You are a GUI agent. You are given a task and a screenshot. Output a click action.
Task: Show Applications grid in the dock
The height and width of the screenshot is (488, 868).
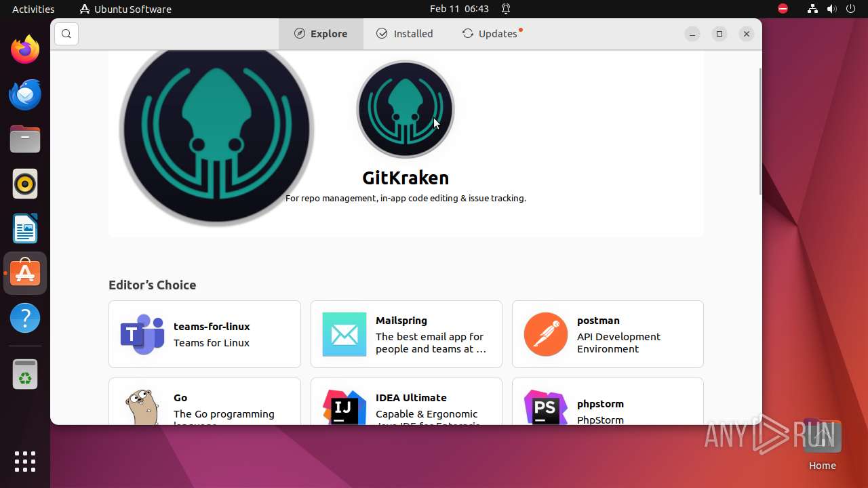25,461
